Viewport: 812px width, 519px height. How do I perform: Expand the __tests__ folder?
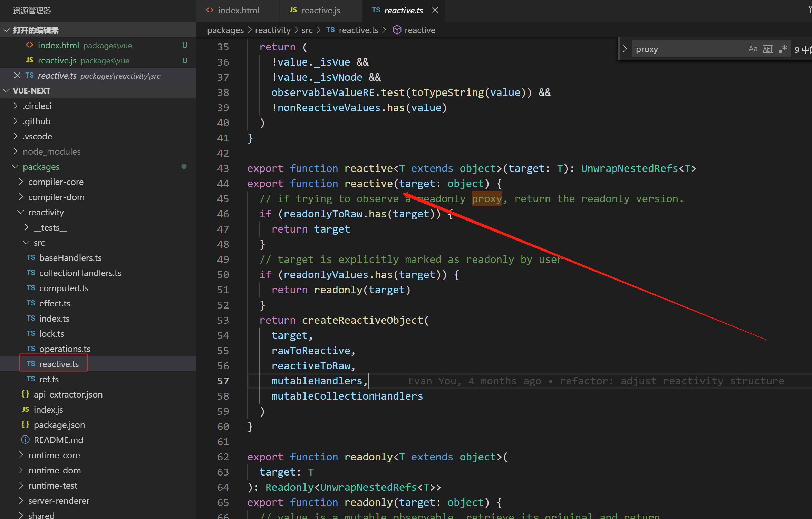click(98, 227)
